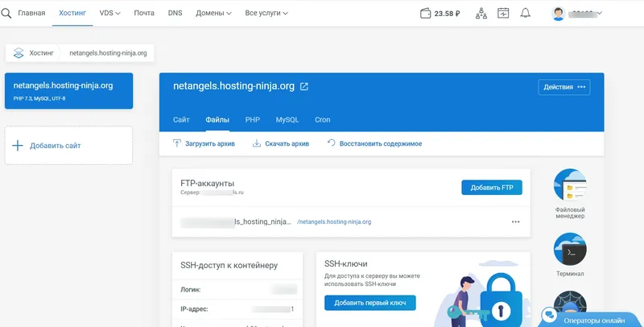Click the 23.58 ₽ balance amount
Screen dimensions: 644x327
coord(447,14)
